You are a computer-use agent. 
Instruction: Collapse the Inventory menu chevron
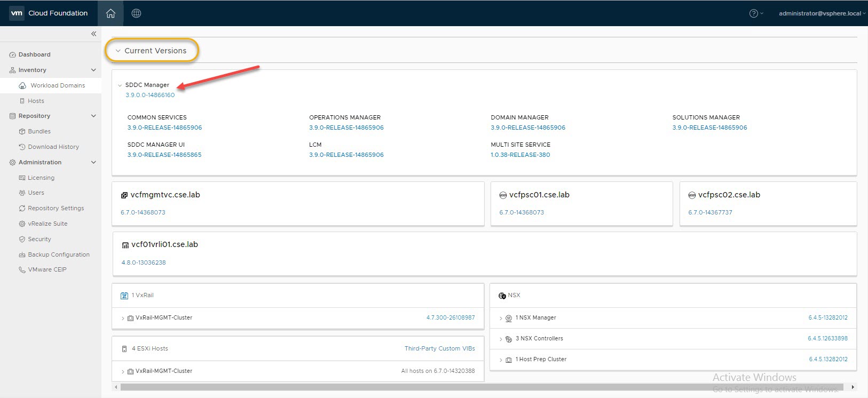(93, 70)
